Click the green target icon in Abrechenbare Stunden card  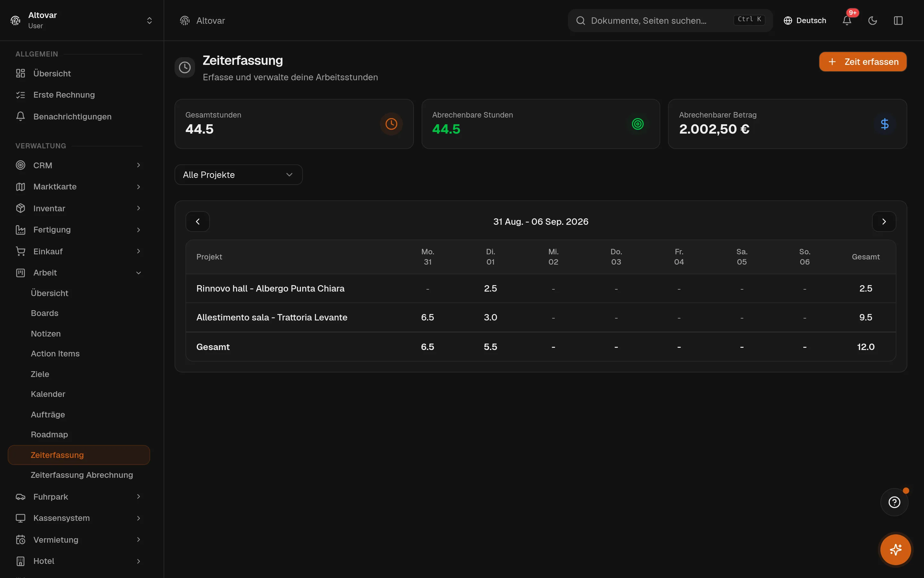(637, 124)
